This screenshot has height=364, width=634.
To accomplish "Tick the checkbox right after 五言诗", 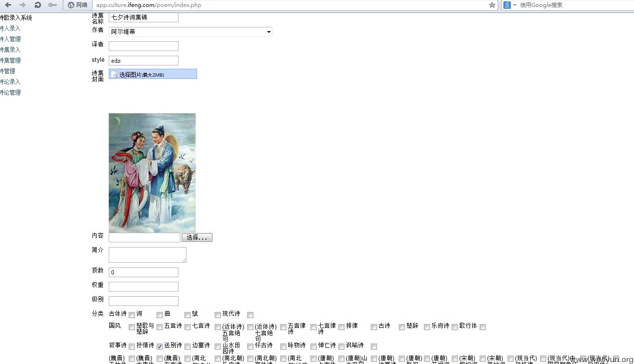I will point(187,327).
